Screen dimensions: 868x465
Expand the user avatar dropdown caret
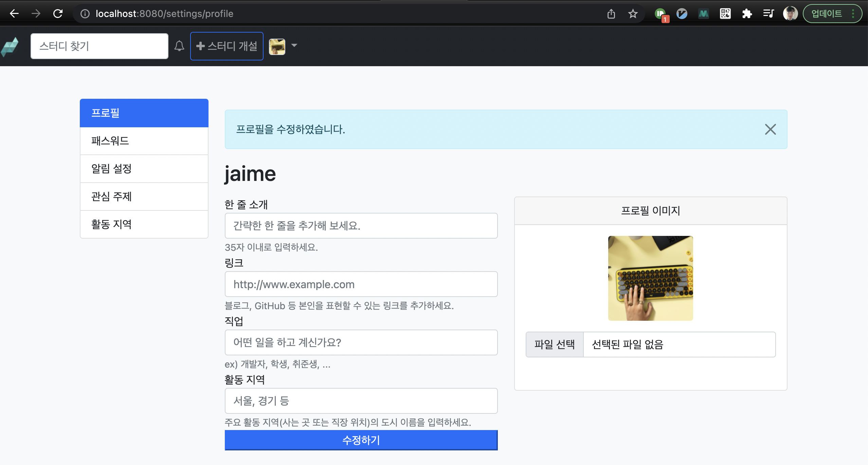click(x=294, y=45)
